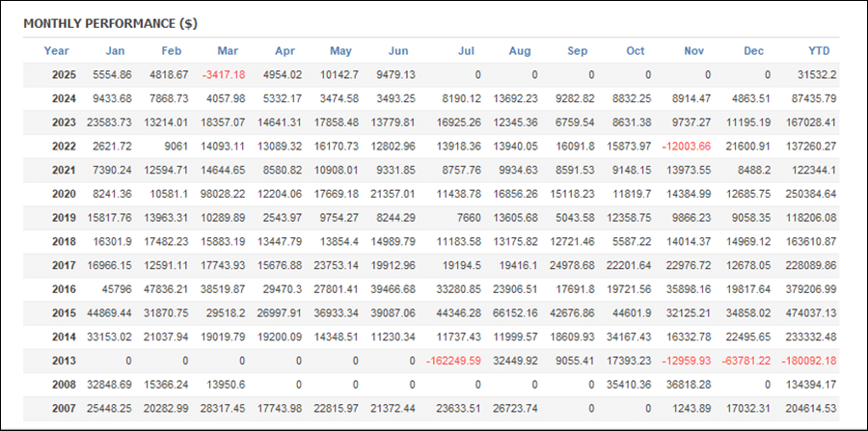Viewport: 868px width, 431px height.
Task: Click the Jul column header
Action: click(x=466, y=51)
